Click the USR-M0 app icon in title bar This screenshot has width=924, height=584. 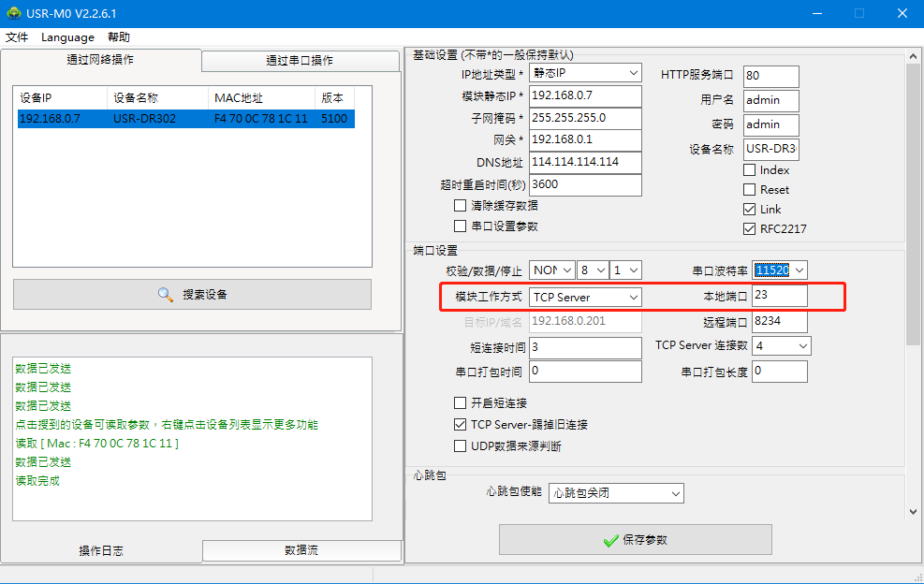pyautogui.click(x=14, y=13)
